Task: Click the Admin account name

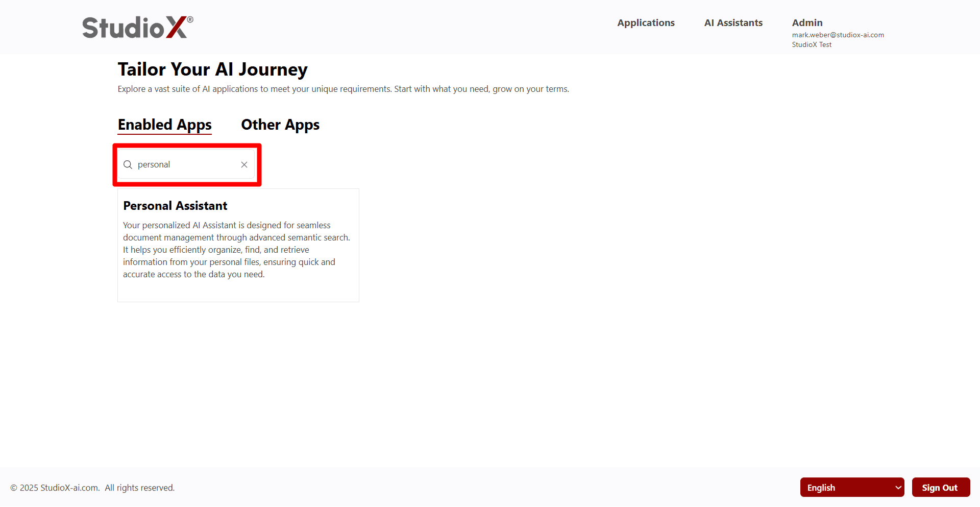Action: point(807,22)
